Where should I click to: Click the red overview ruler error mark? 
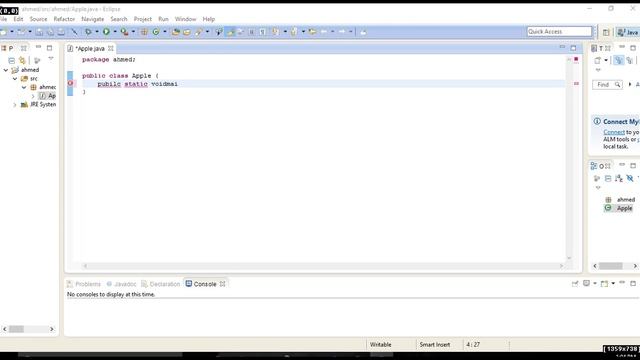576,83
